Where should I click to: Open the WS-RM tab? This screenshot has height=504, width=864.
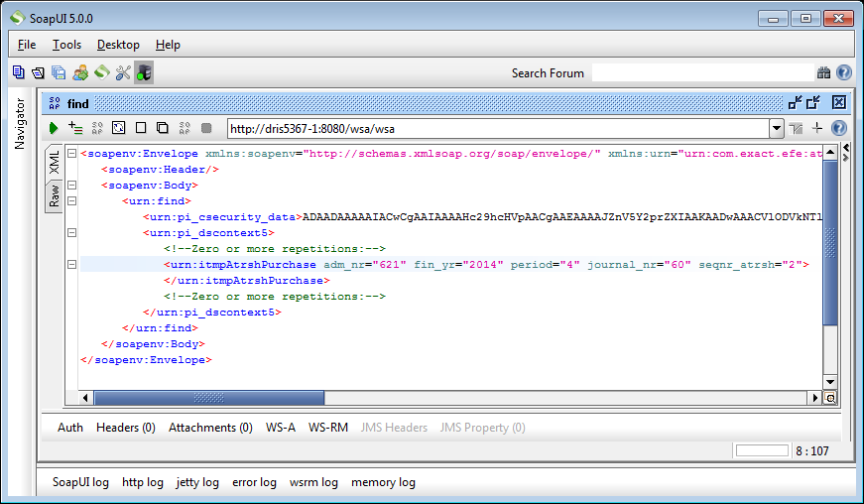coord(328,428)
